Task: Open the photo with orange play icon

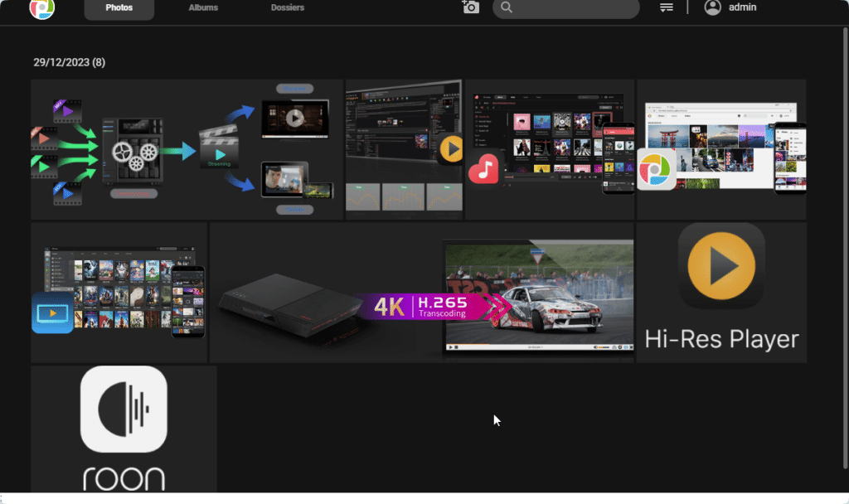Action: (404, 149)
